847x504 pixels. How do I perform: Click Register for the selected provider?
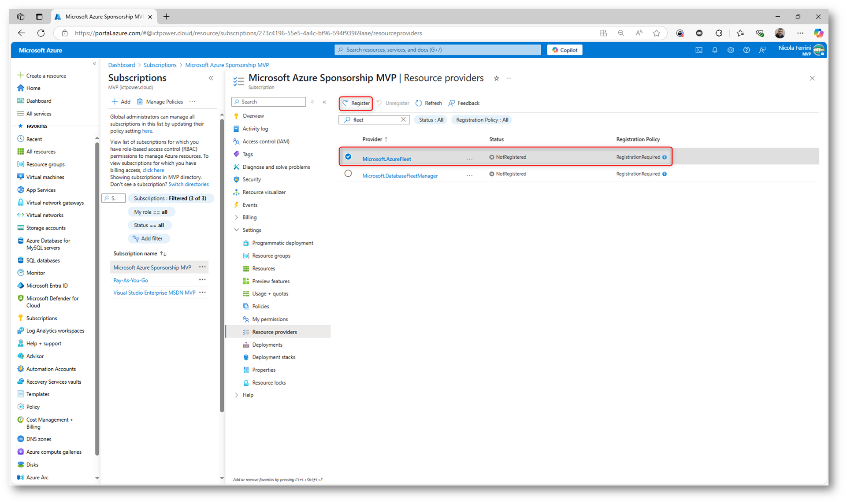(x=356, y=103)
